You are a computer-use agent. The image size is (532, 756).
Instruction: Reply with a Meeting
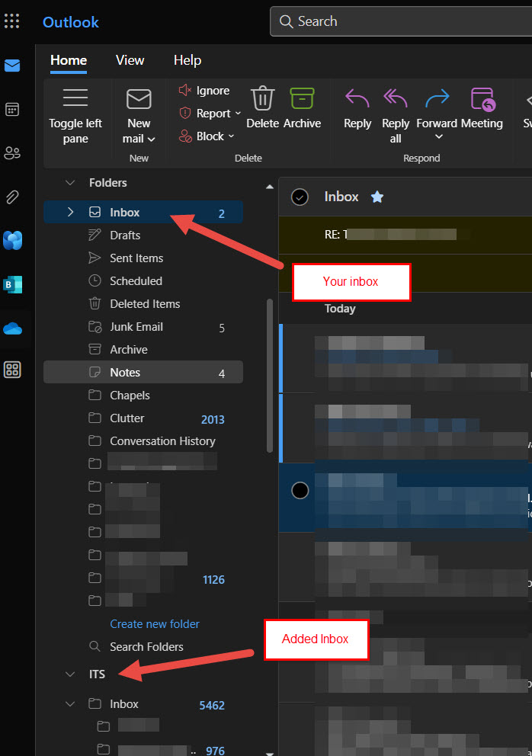click(x=482, y=107)
